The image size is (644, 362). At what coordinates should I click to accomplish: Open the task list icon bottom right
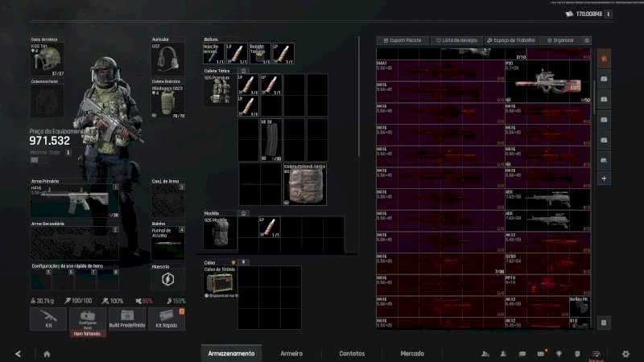(597, 354)
